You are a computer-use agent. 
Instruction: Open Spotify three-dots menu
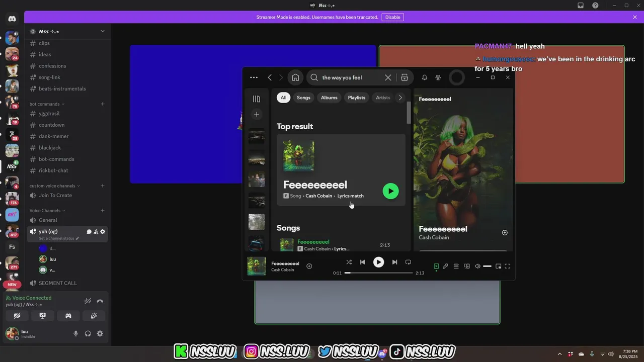(x=254, y=77)
